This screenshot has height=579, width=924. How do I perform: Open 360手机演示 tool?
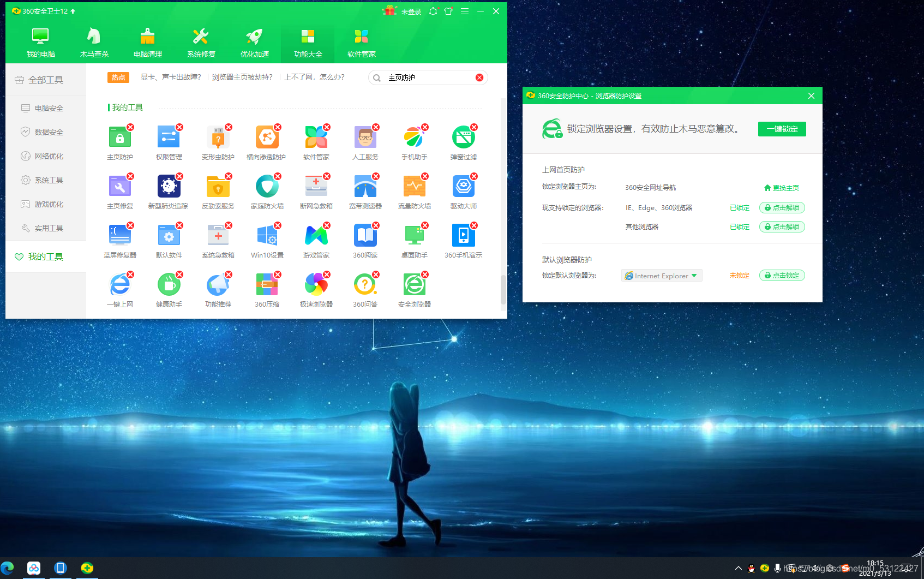(464, 241)
